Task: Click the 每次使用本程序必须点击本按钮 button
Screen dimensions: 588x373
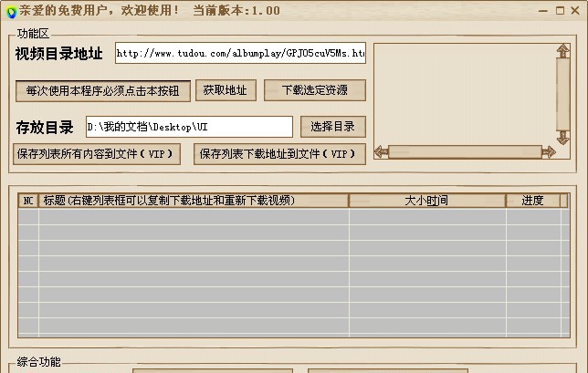Action: 103,91
